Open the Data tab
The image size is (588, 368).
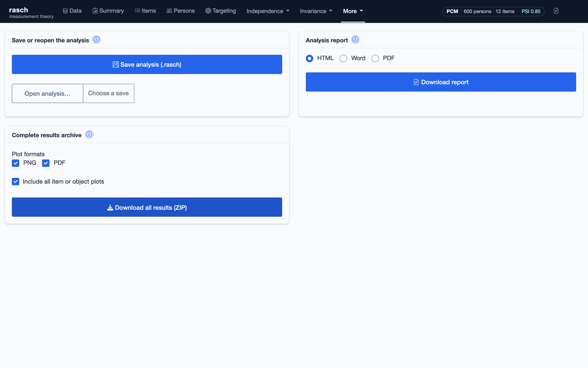tap(72, 11)
